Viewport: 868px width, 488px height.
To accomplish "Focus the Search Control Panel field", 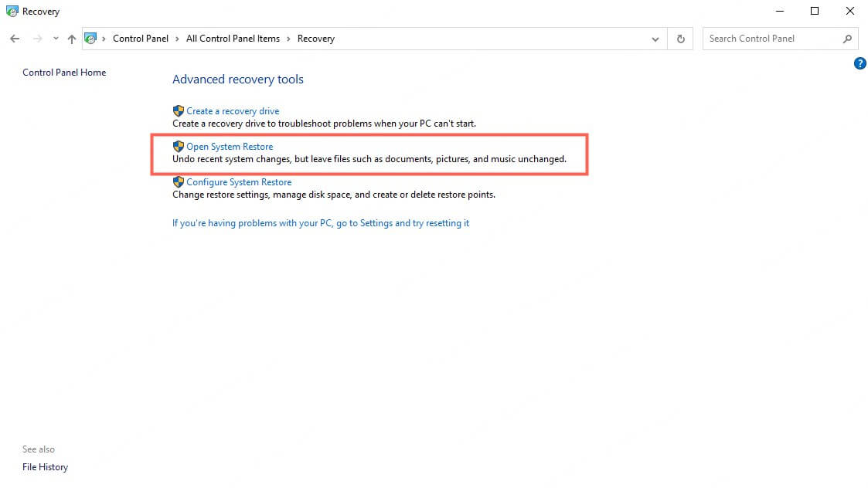I will pyautogui.click(x=769, y=39).
